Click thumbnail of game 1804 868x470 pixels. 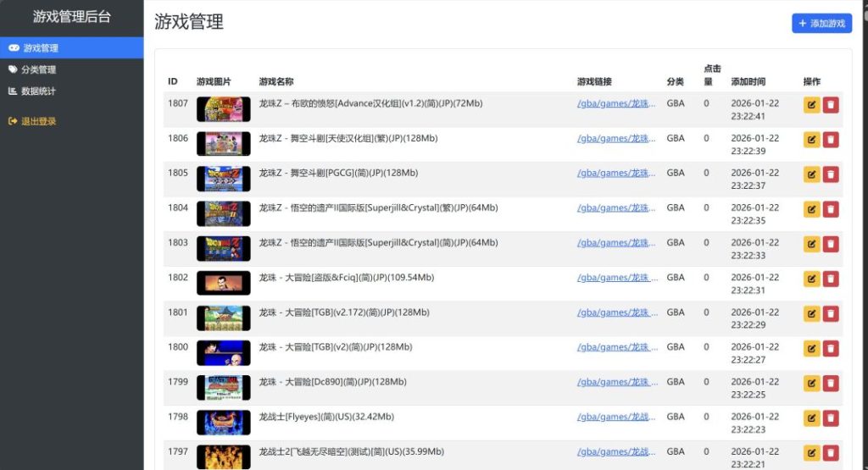point(224,214)
